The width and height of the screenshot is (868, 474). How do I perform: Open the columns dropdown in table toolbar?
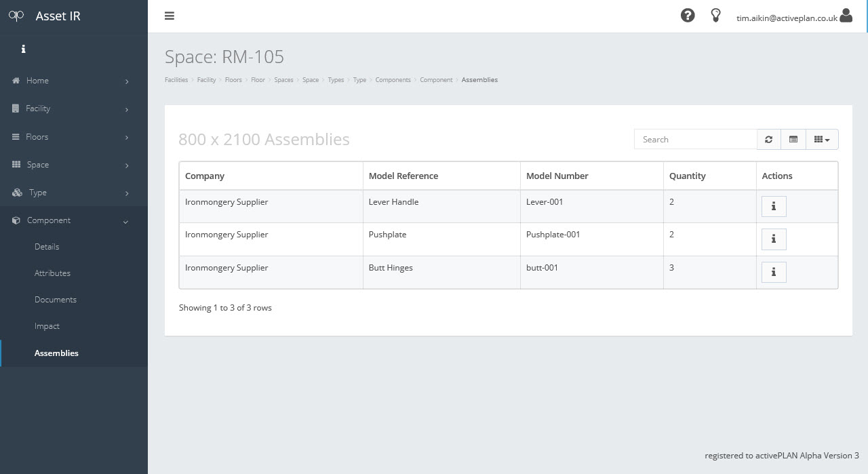[x=821, y=140]
